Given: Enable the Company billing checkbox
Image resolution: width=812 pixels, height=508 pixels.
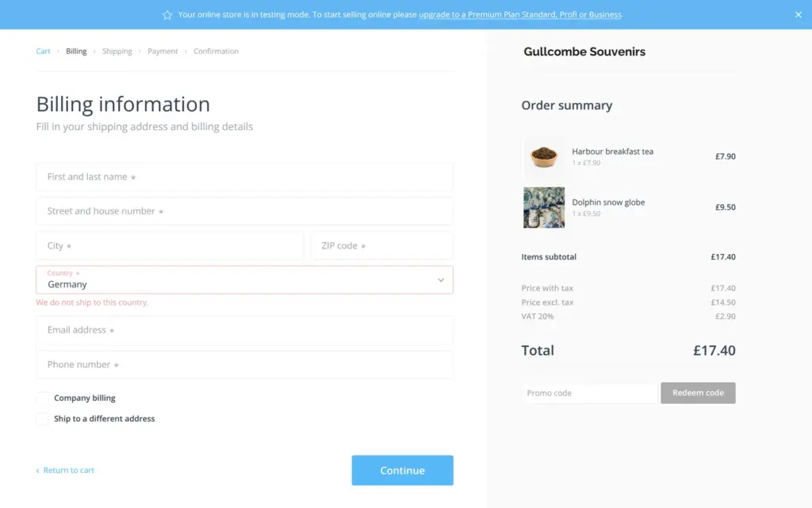Looking at the screenshot, I should point(43,398).
